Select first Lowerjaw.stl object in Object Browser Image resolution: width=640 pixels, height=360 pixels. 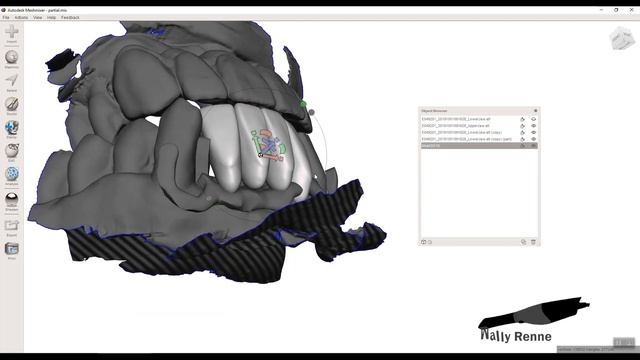tap(479, 119)
